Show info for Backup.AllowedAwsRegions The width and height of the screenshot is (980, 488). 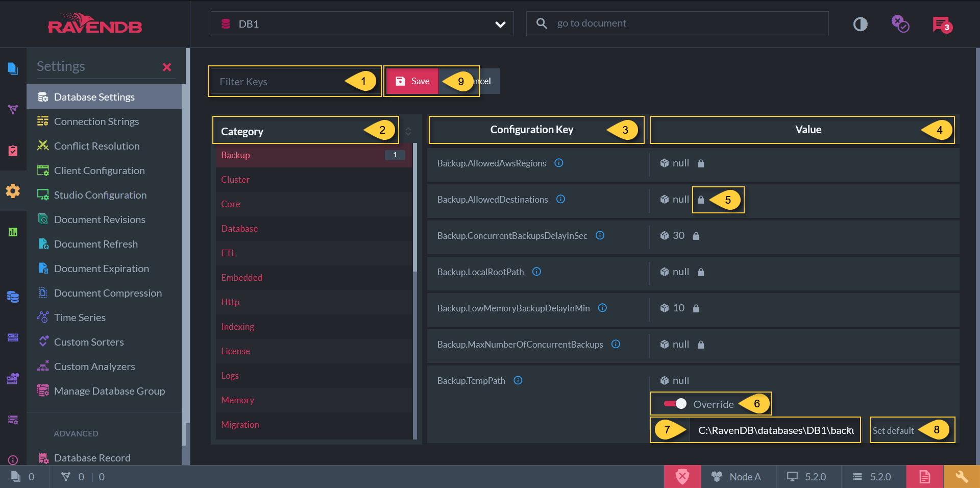tap(559, 163)
